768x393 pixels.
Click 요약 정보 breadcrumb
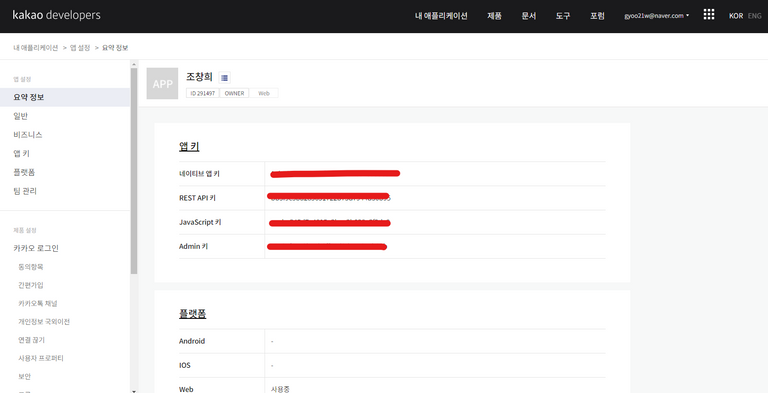(x=115, y=48)
